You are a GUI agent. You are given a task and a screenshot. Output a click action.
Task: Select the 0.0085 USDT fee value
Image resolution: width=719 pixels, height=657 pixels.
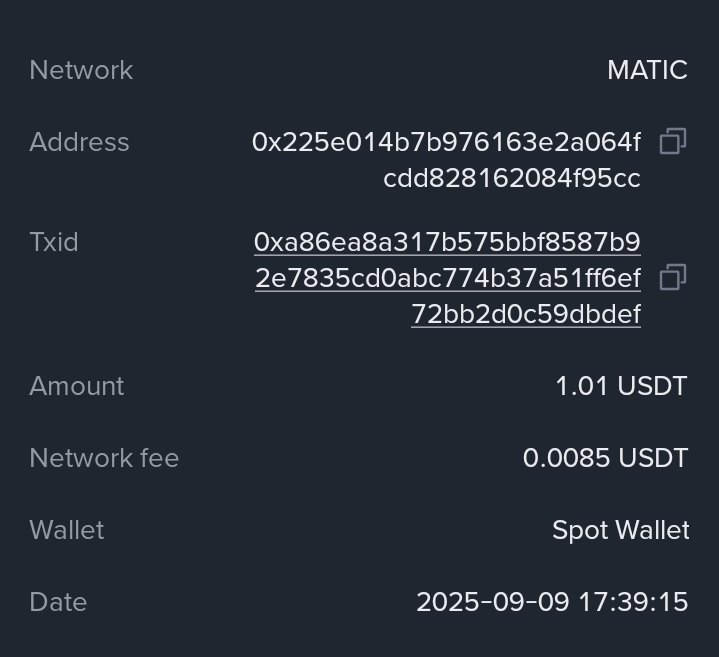[x=605, y=458]
